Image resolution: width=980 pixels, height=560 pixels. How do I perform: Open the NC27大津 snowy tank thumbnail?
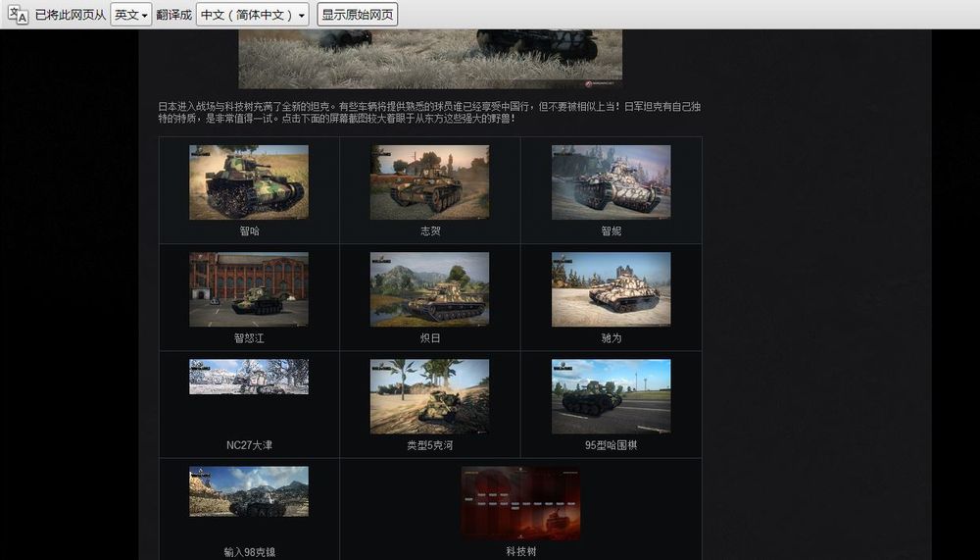click(249, 377)
